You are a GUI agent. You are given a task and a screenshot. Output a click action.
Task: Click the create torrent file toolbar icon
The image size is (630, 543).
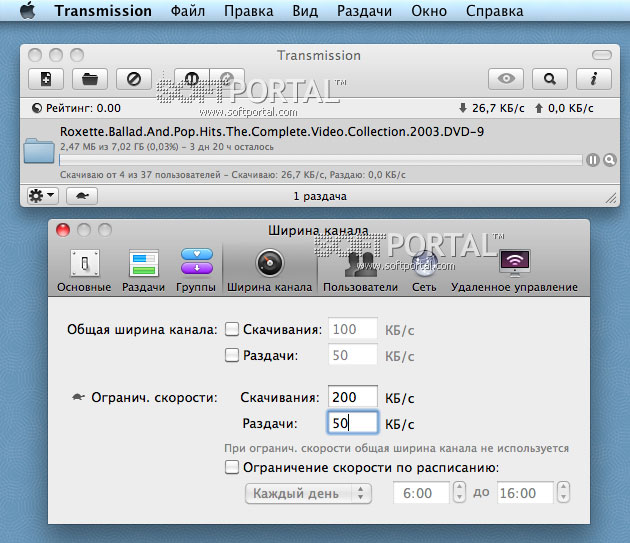(46, 78)
